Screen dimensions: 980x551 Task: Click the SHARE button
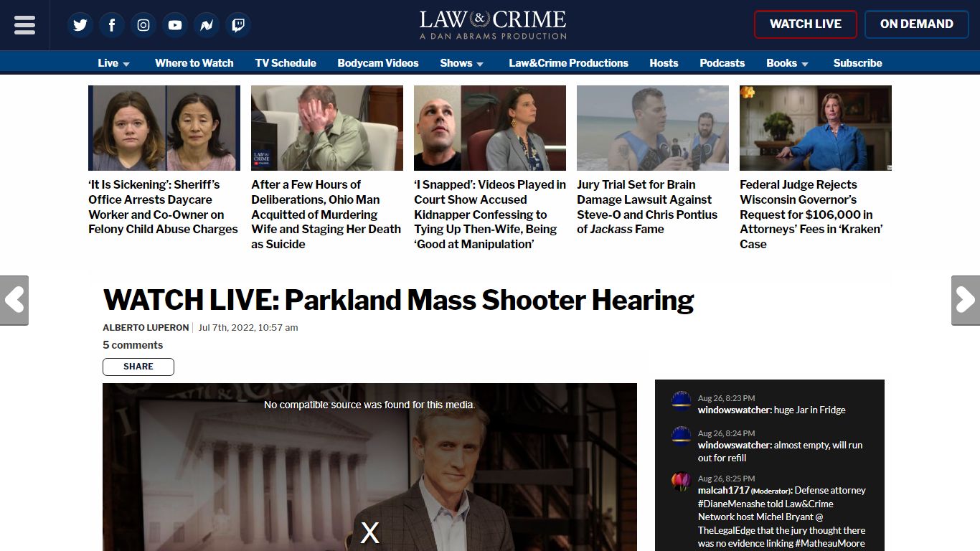coord(138,367)
